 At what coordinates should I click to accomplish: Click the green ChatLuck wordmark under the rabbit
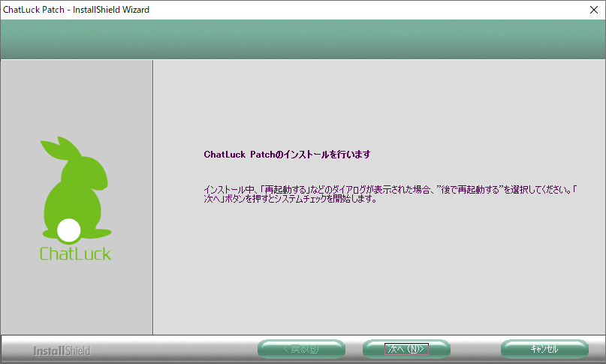[75, 253]
